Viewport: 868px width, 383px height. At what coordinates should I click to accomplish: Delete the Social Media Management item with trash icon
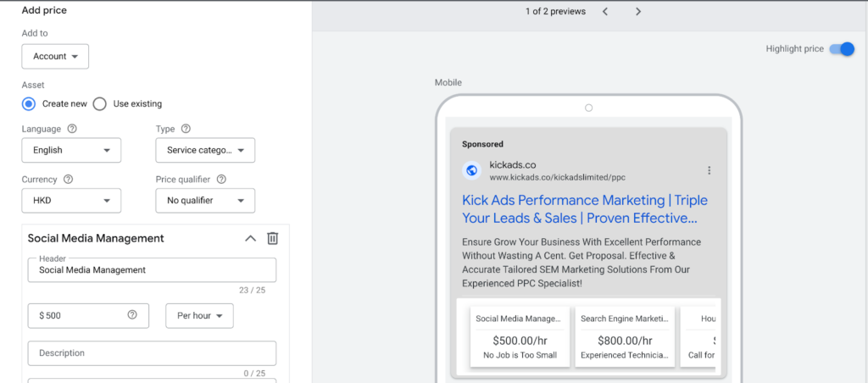point(272,239)
